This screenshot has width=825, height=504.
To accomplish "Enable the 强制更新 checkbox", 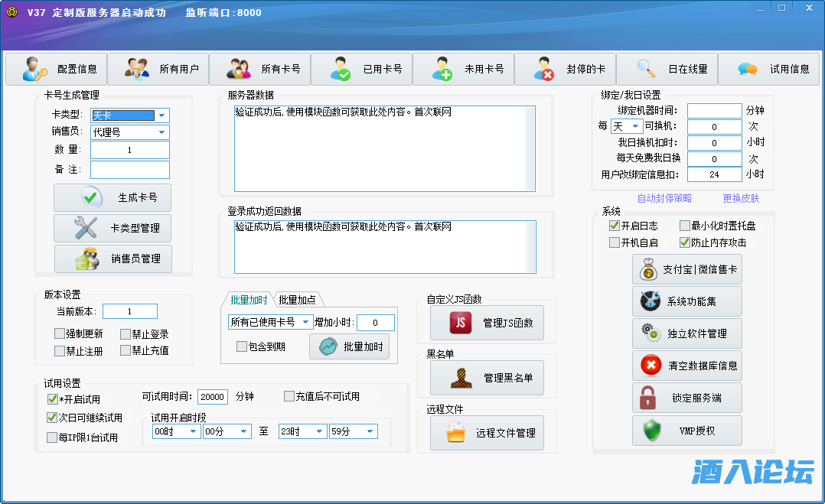I will click(x=60, y=334).
